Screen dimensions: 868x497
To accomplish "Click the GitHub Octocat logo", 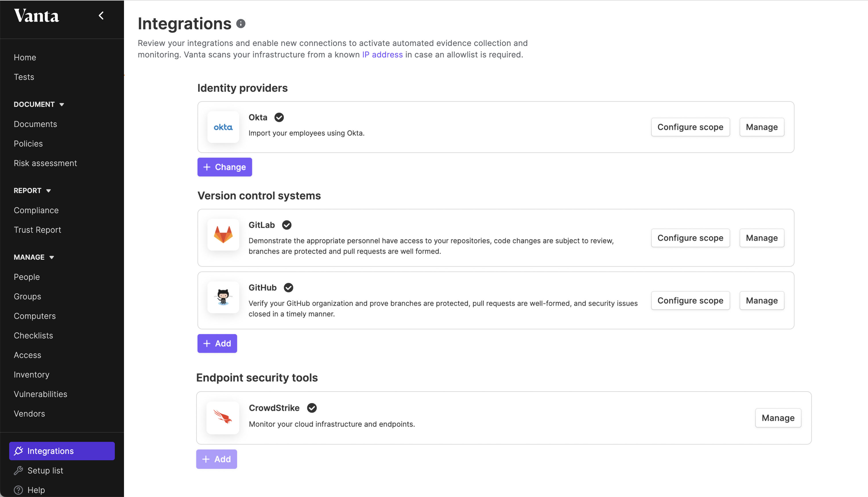I will click(223, 297).
